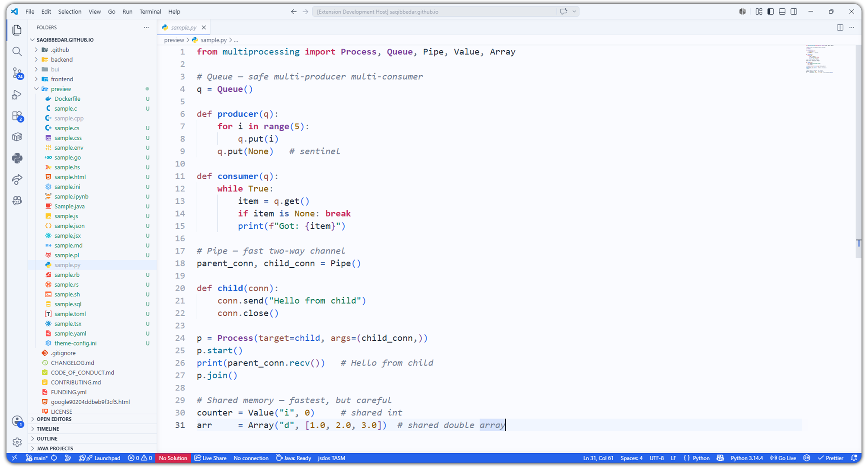
Task: Click the Copilot status icon in status bar
Action: pyautogui.click(x=720, y=458)
